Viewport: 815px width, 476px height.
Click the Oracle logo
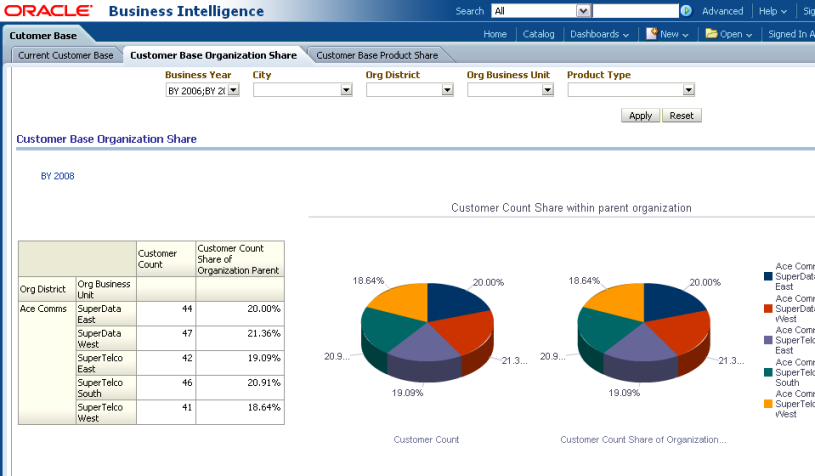(x=48, y=10)
